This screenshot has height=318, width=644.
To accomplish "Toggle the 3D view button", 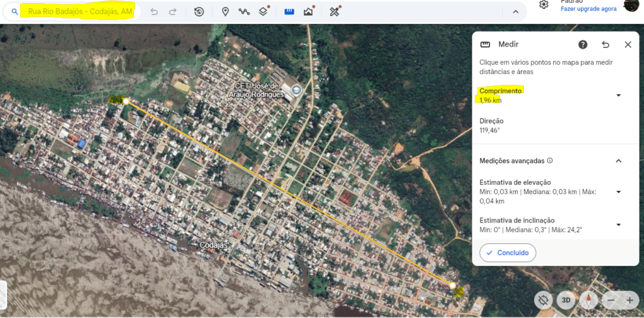I will (566, 300).
